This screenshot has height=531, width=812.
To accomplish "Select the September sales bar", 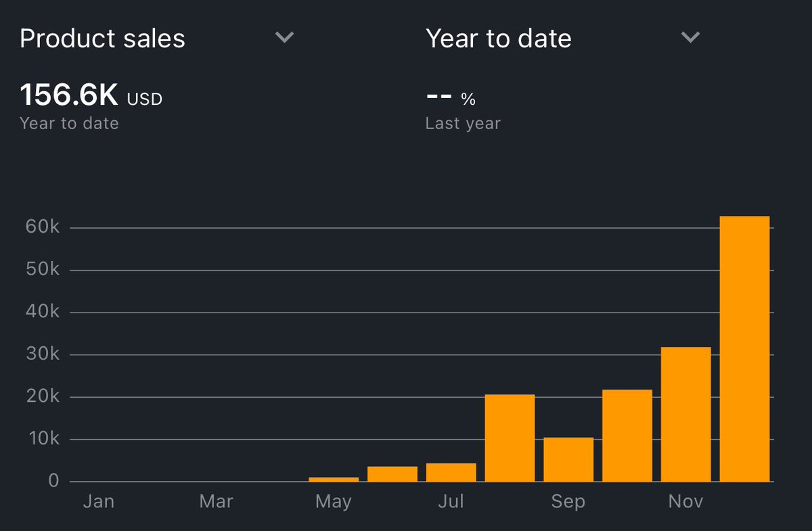I will point(568,460).
